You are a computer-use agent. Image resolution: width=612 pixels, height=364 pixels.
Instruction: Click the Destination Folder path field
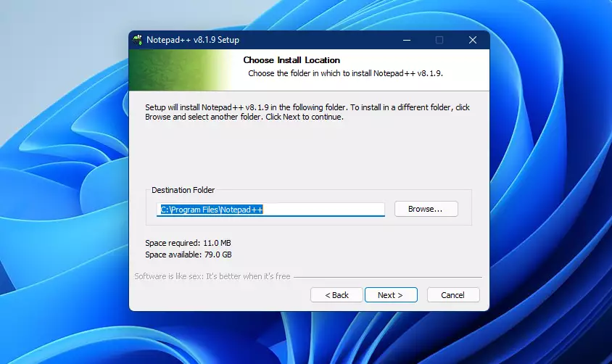coord(270,210)
